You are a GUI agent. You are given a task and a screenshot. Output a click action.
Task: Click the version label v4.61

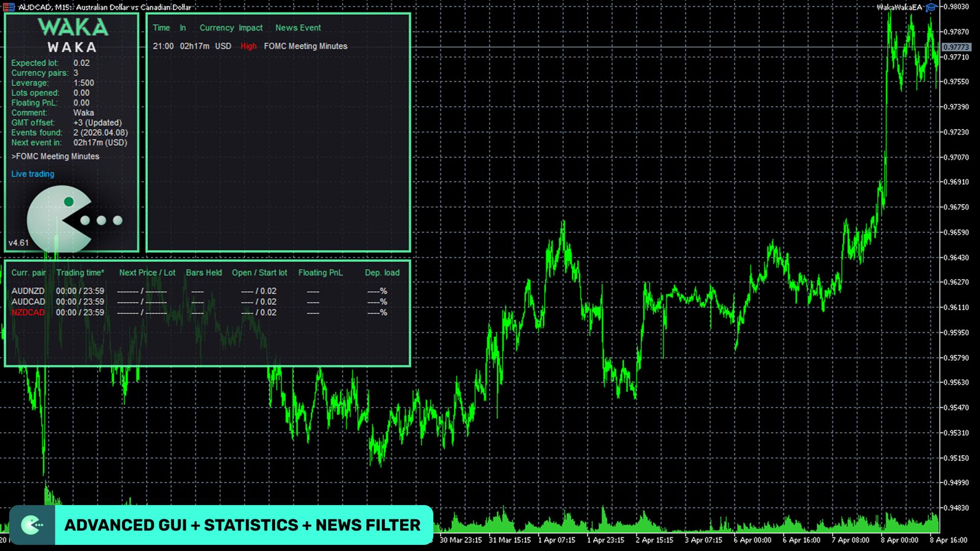pyautogui.click(x=19, y=243)
